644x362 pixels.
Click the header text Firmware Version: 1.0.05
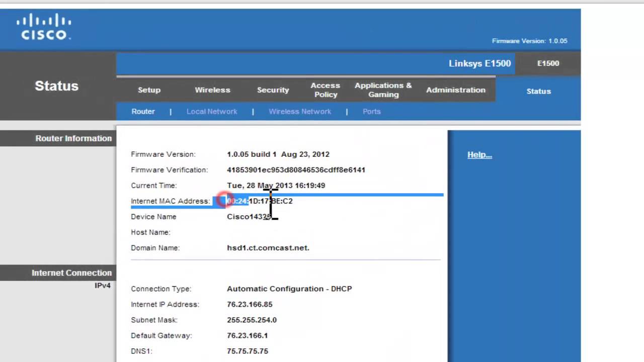(529, 41)
